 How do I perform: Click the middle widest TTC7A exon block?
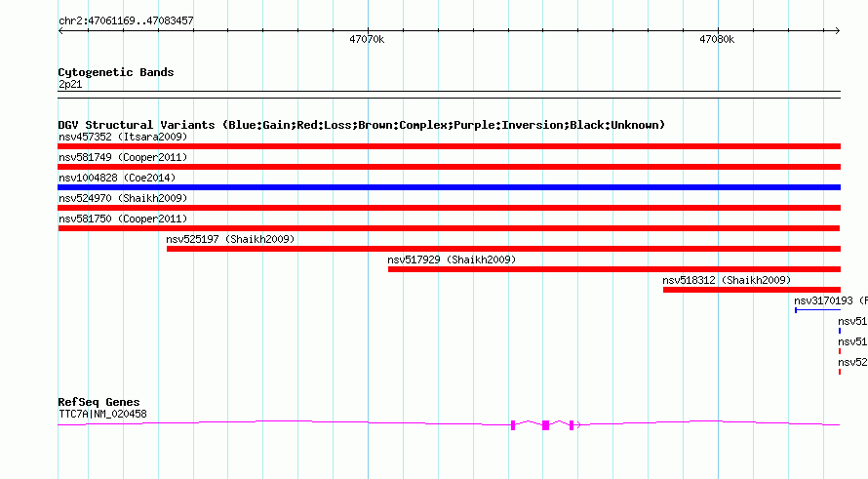(545, 425)
